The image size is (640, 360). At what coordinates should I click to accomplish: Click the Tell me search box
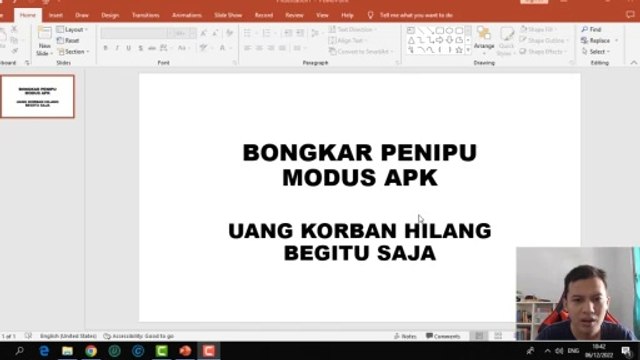click(416, 15)
